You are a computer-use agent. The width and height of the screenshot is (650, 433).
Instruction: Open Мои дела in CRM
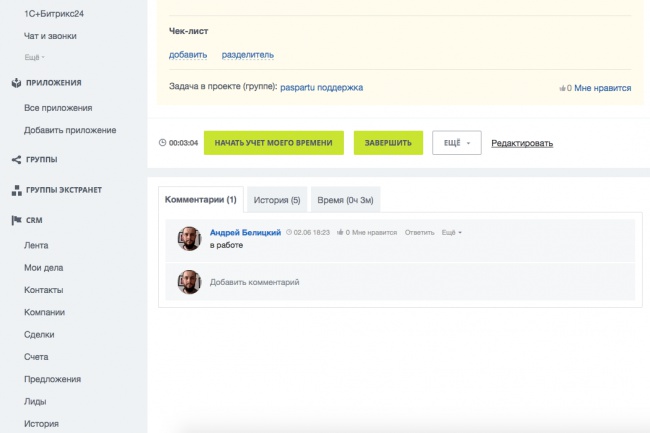(44, 268)
